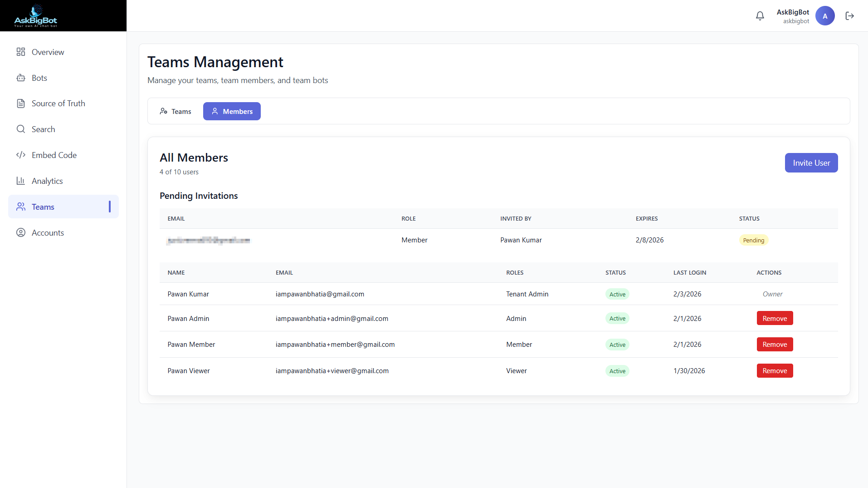Screen dimensions: 868x488
Task: Go to Overview page
Action: click(x=63, y=52)
